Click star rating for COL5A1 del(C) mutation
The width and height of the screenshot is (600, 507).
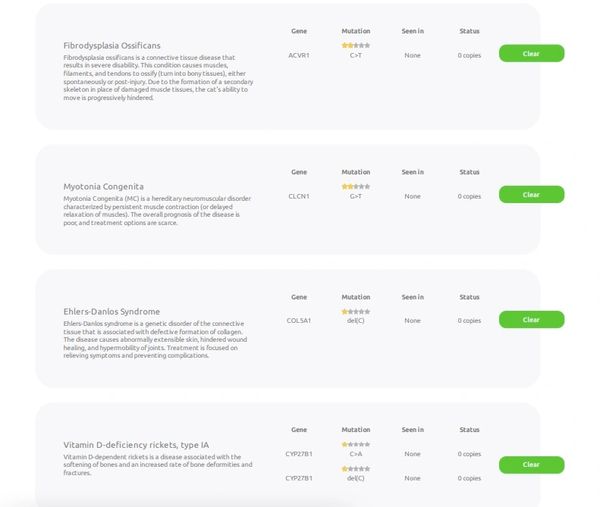(x=355, y=311)
